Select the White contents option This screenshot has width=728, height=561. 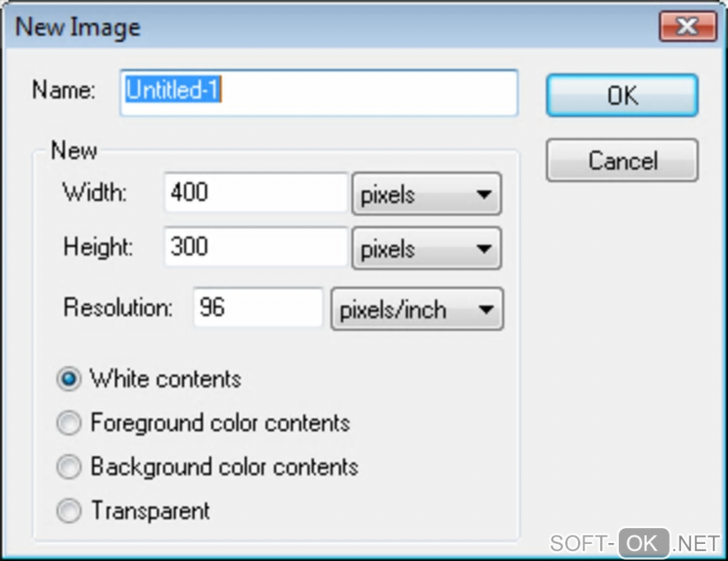tap(69, 380)
